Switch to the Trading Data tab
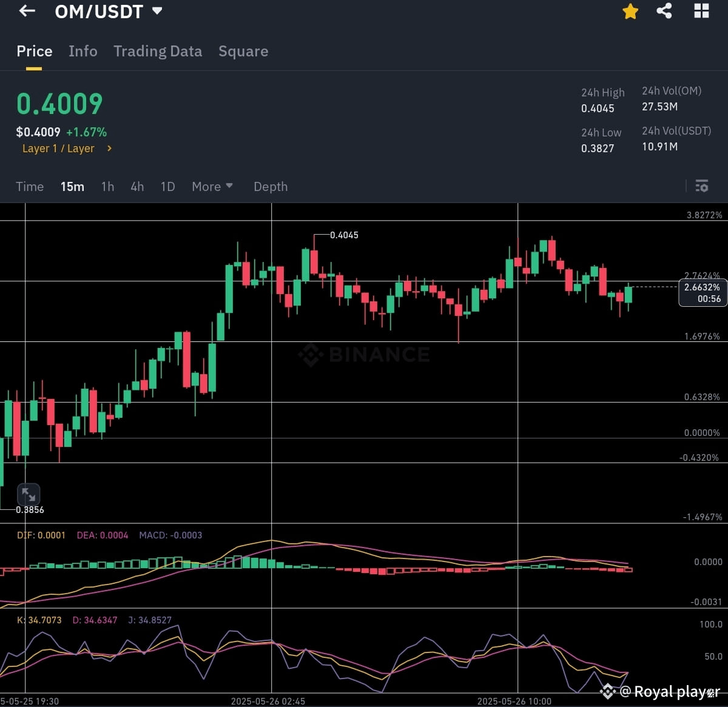The width and height of the screenshot is (728, 707). pos(158,51)
